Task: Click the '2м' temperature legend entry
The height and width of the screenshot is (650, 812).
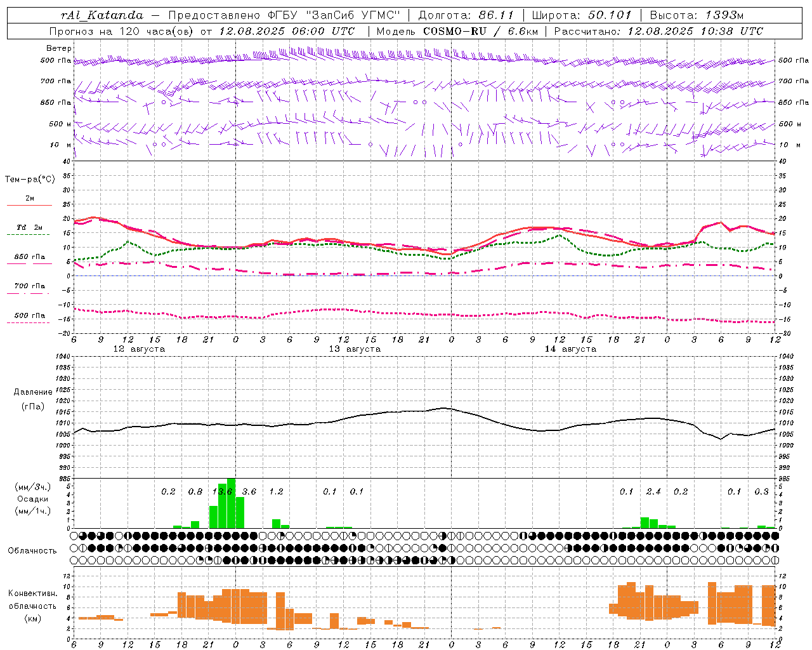Action: coord(30,198)
